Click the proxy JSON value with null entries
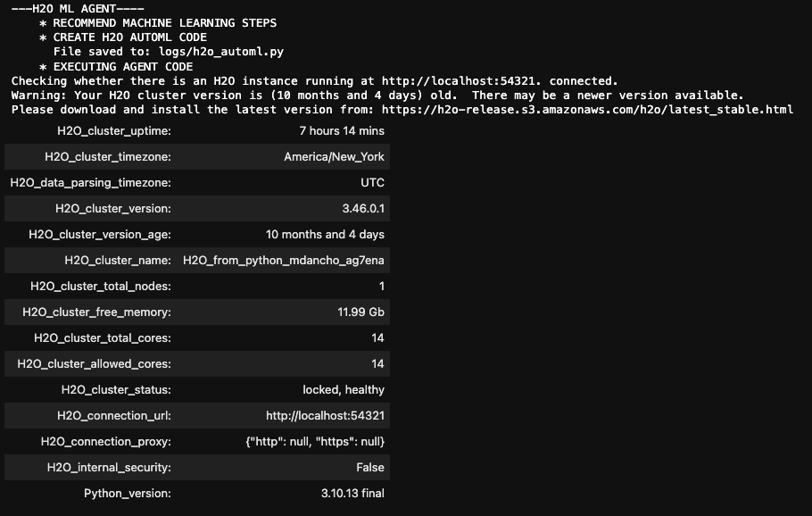 point(315,442)
